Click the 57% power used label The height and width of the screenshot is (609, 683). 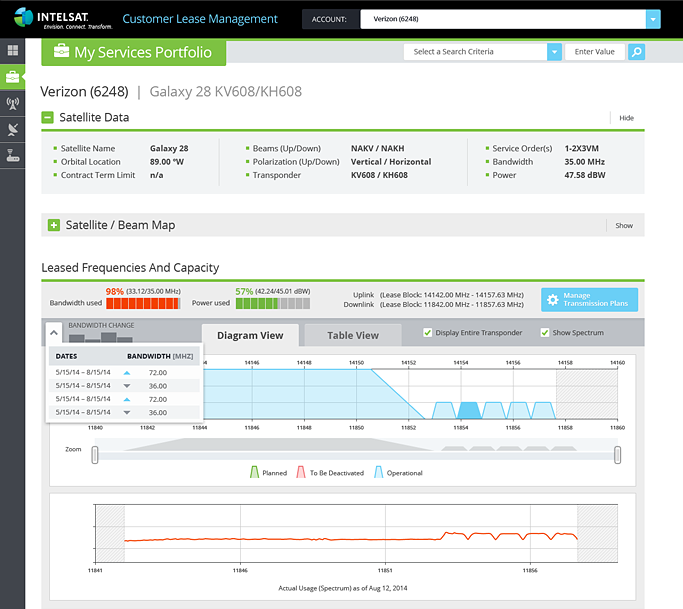244,291
